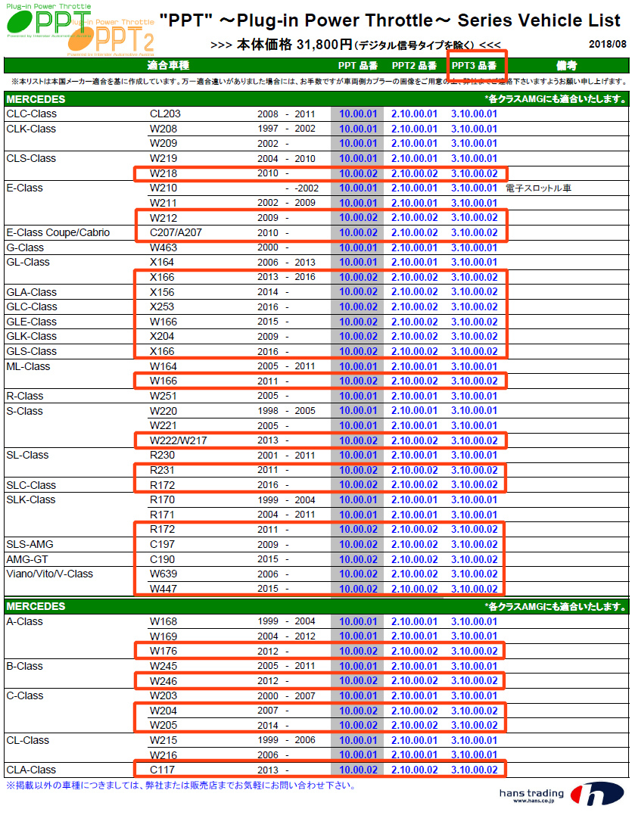632x840 pixels.
Task: Click the "Viano/Vito/V-Class" label
Action: tap(50, 574)
